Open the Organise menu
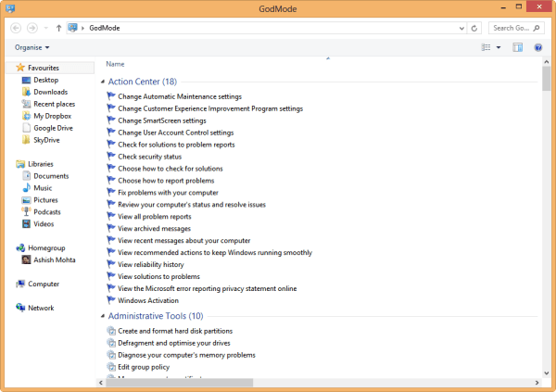Image resolution: width=556 pixels, height=392 pixels. (x=32, y=47)
